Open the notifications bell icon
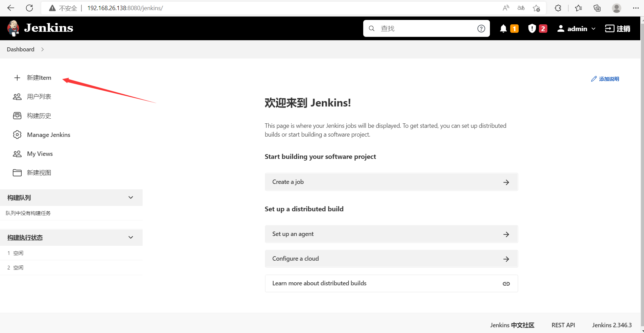The height and width of the screenshot is (333, 644). click(x=503, y=29)
